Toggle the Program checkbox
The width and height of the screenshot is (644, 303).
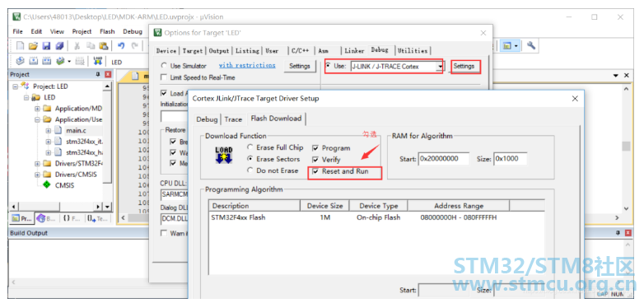[315, 148]
